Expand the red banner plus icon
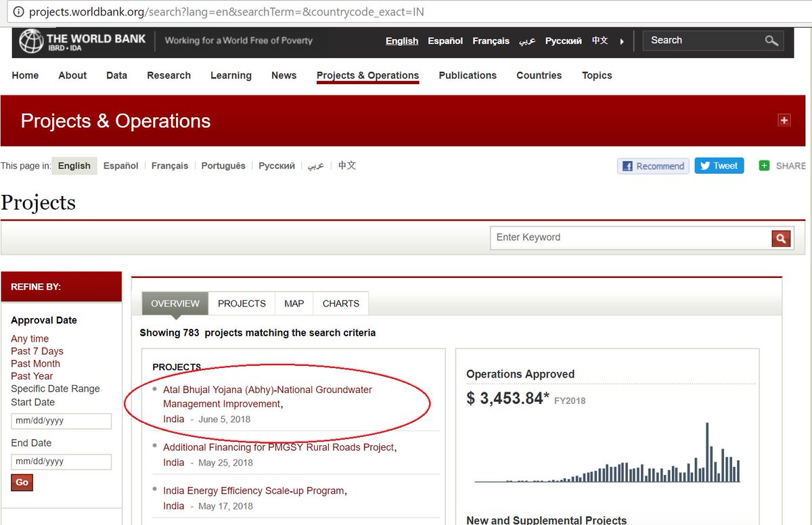Image resolution: width=812 pixels, height=525 pixels. [x=784, y=120]
